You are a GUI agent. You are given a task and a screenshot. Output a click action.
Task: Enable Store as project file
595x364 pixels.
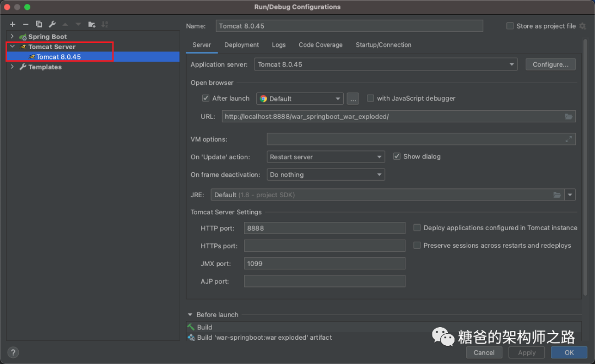(510, 26)
